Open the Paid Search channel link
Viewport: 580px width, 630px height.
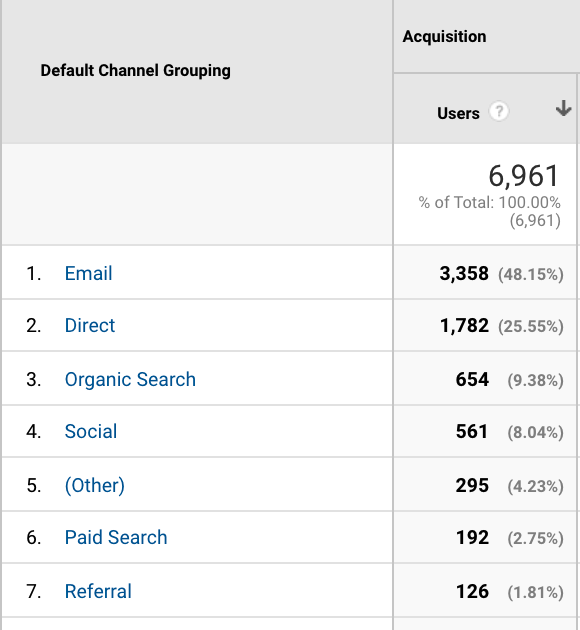point(116,537)
